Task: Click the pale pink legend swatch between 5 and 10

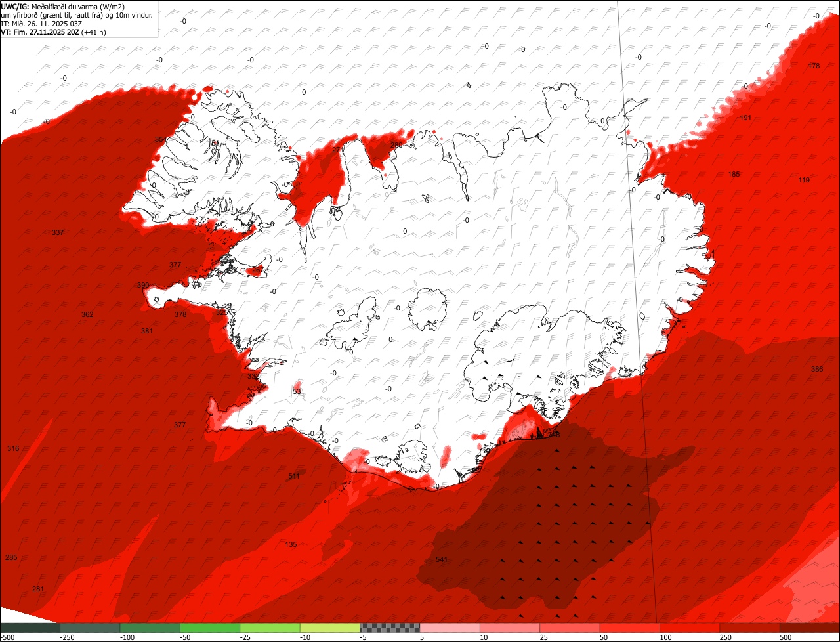Action: pos(450,628)
